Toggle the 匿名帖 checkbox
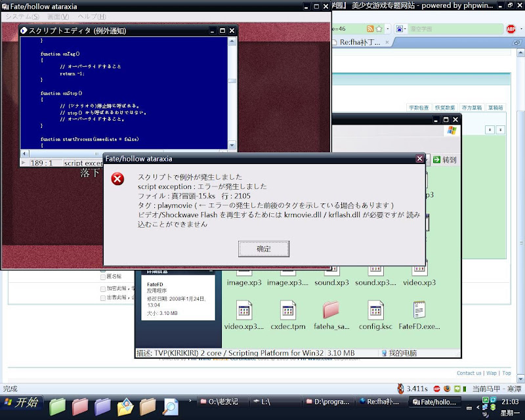This screenshot has width=525, height=420. (103, 277)
